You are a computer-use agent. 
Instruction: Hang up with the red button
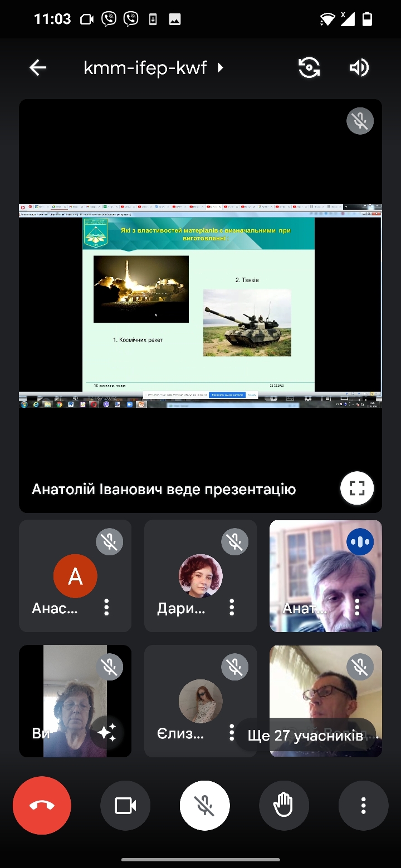[42, 806]
